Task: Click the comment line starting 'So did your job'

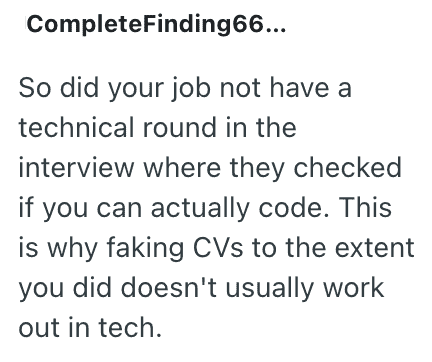Action: point(185,88)
